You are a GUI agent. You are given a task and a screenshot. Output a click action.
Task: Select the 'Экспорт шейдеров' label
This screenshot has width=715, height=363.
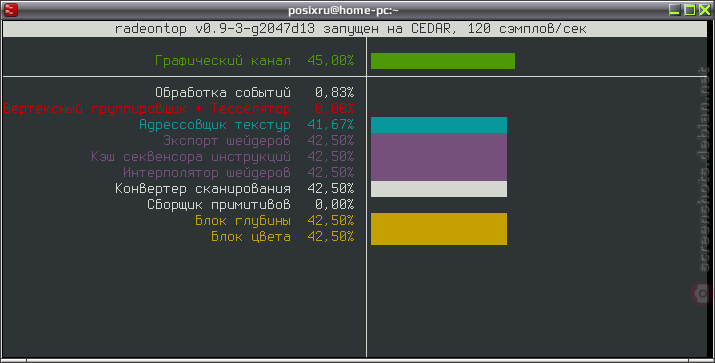(x=227, y=140)
